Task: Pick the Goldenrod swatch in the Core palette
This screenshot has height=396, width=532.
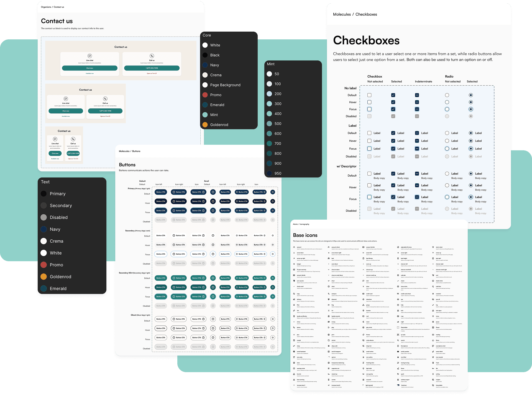Action: (205, 125)
